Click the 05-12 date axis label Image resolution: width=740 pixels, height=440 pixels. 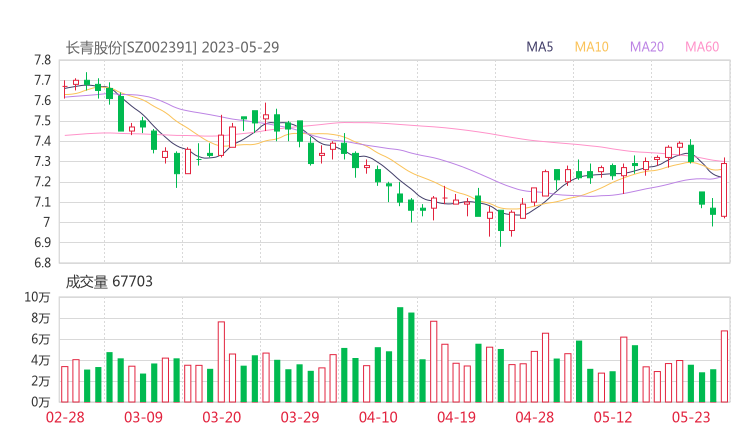(613, 417)
